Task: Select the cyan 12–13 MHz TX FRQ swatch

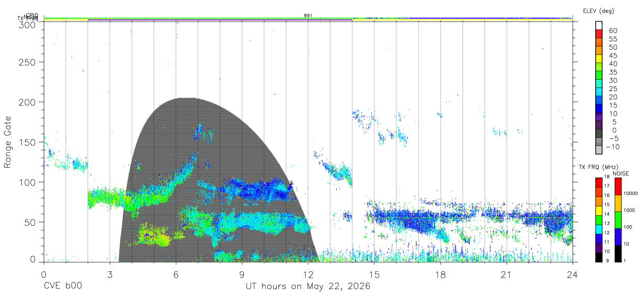Action: click(599, 228)
